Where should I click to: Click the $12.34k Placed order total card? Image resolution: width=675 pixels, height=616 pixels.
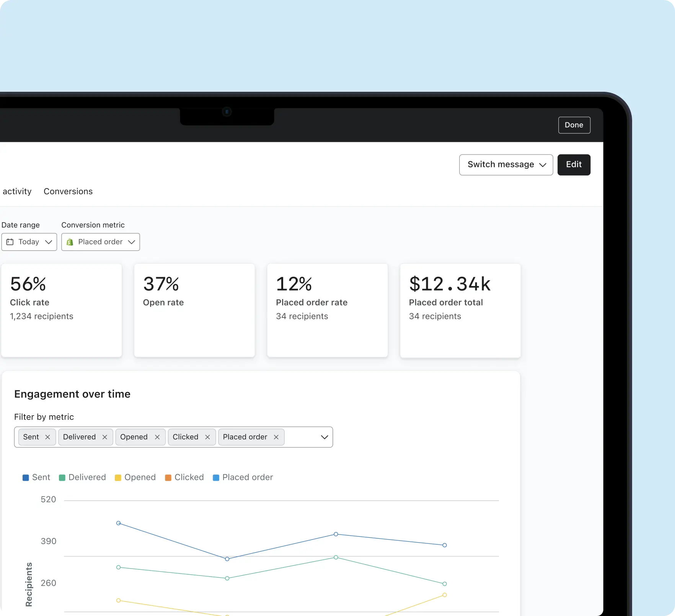click(x=460, y=310)
